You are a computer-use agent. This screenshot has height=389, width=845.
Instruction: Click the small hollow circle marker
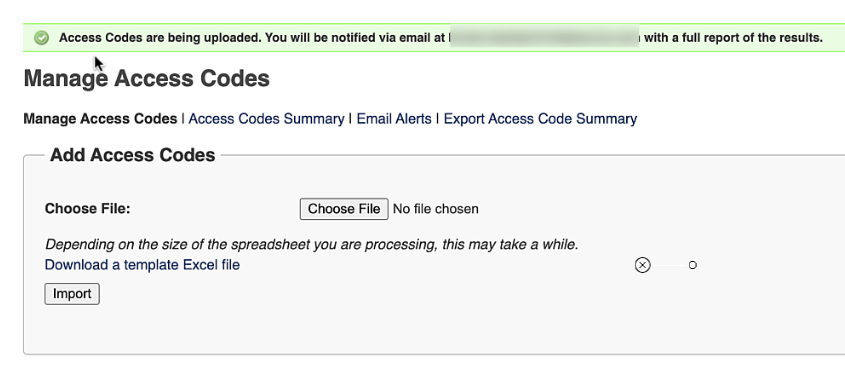pos(692,265)
